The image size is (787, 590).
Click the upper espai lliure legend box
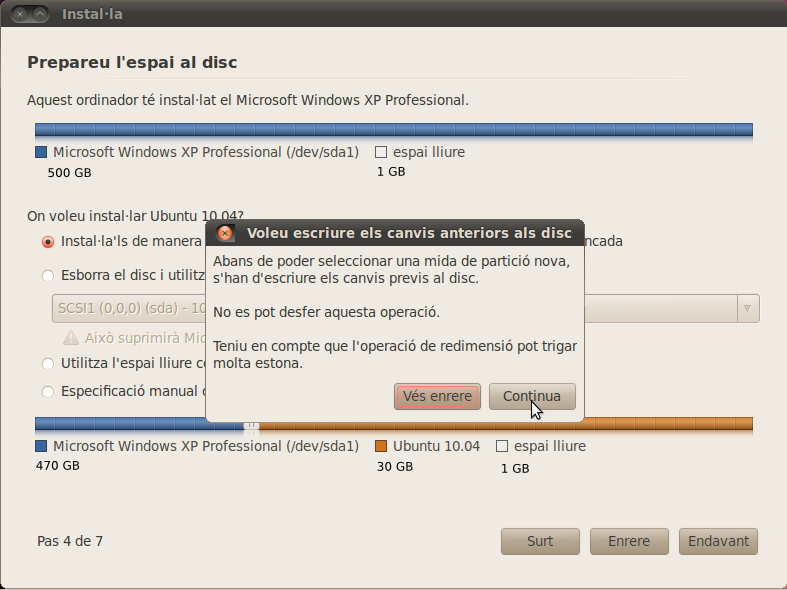pyautogui.click(x=381, y=152)
